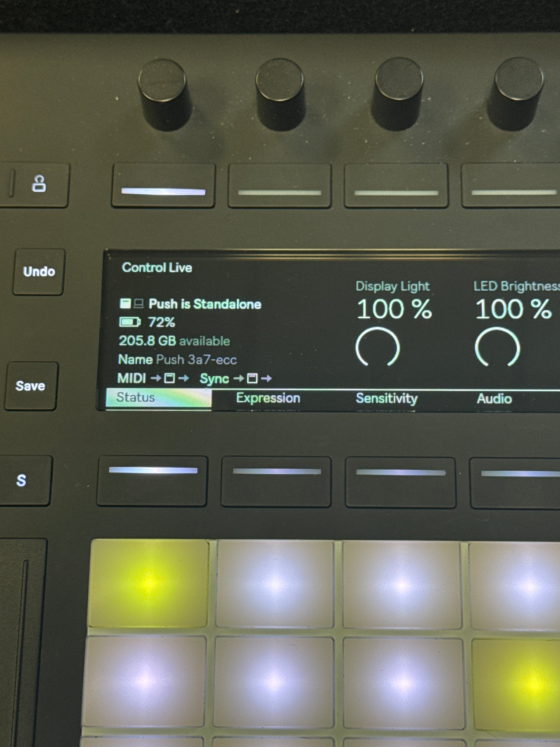Go to the Audio tab
The height and width of the screenshot is (747, 560).
494,399
